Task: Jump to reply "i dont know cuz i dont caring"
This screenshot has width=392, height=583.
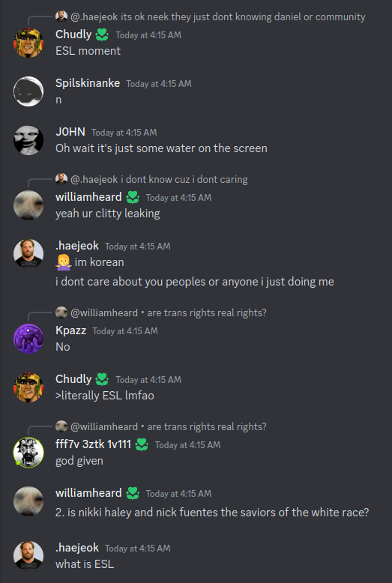Action: 159,179
